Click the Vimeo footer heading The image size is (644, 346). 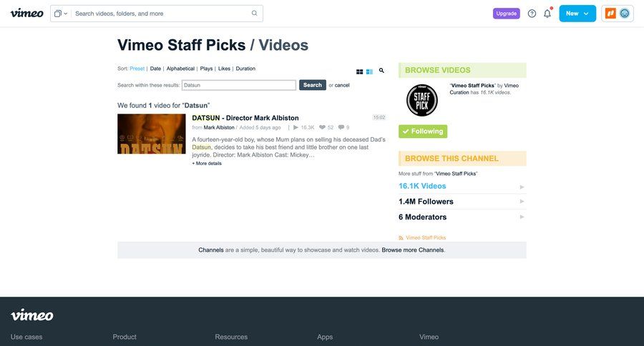429,337
